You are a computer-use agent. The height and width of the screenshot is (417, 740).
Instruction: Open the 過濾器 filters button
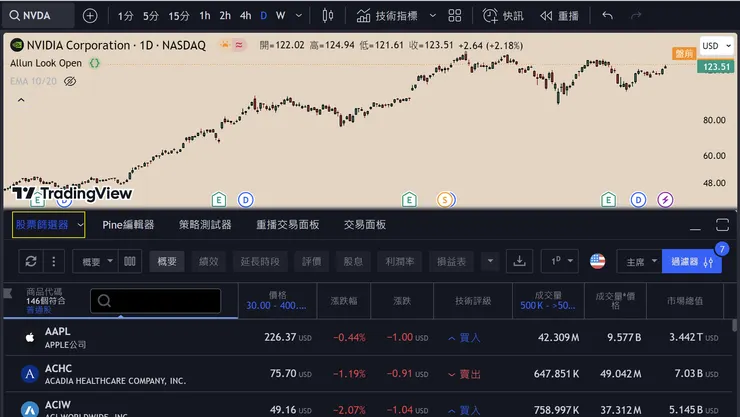(692, 261)
